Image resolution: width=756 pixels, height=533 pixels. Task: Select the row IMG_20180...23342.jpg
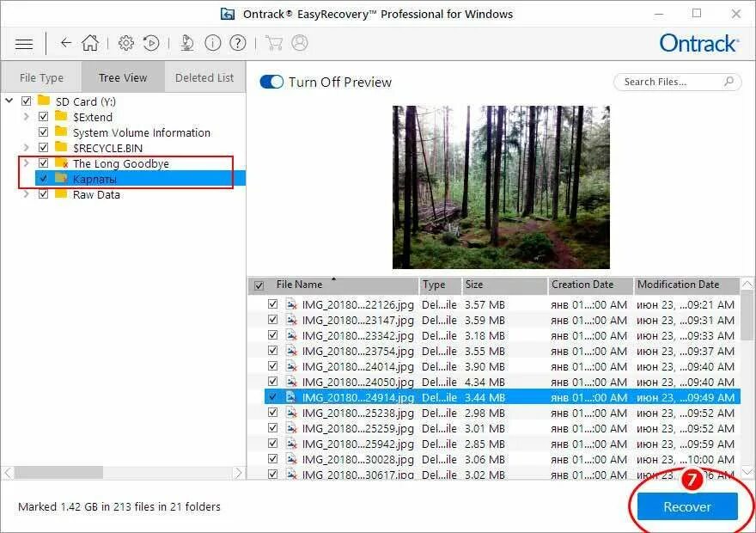coord(502,335)
